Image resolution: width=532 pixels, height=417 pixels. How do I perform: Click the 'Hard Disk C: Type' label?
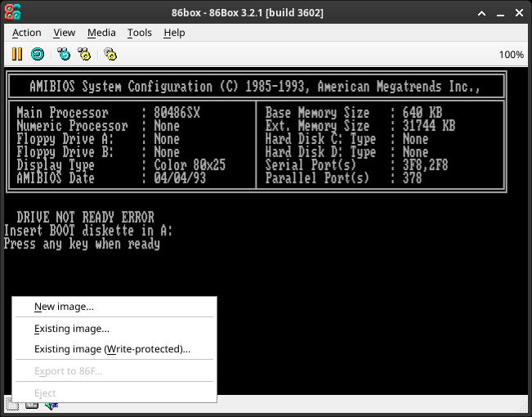320,139
